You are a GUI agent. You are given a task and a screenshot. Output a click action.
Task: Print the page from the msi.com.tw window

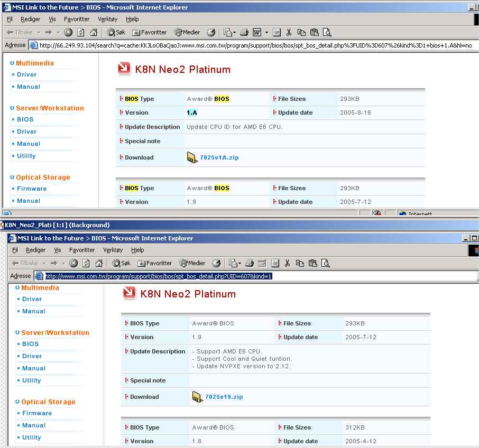pos(249,263)
